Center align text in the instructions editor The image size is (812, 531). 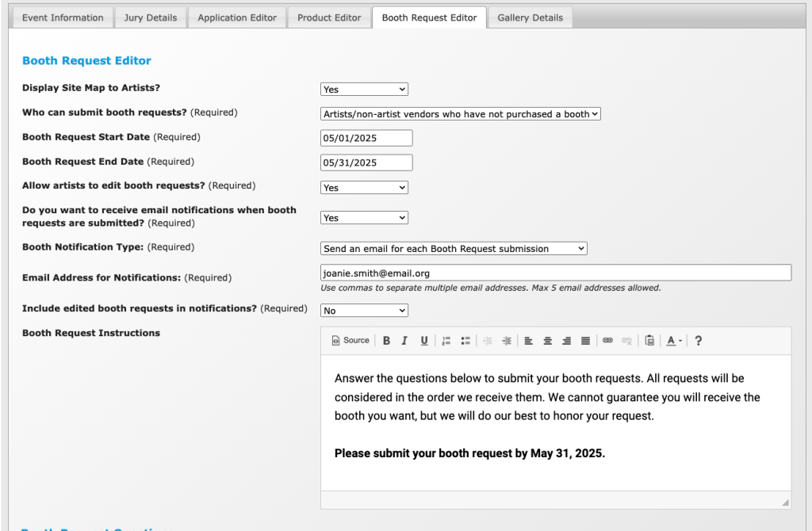547,341
